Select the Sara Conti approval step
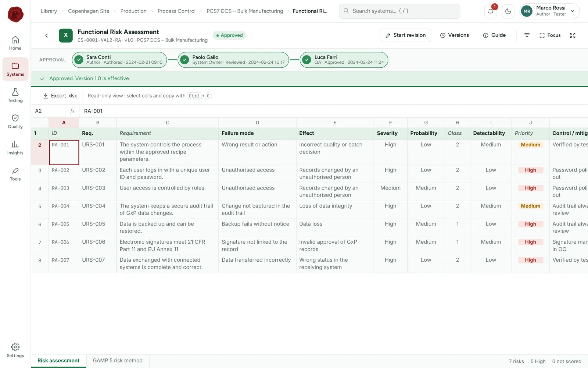This screenshot has width=588, height=368. tap(119, 60)
